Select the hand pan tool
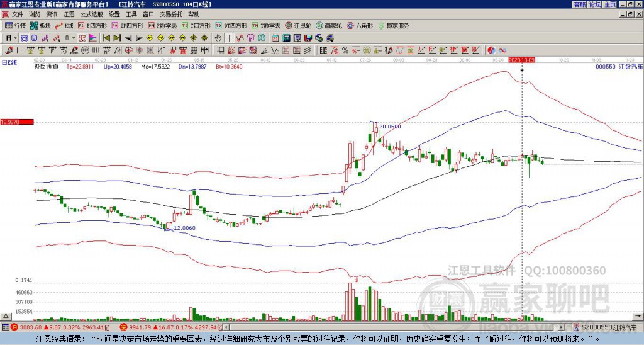This screenshot has width=644, height=345. pyautogui.click(x=218, y=38)
